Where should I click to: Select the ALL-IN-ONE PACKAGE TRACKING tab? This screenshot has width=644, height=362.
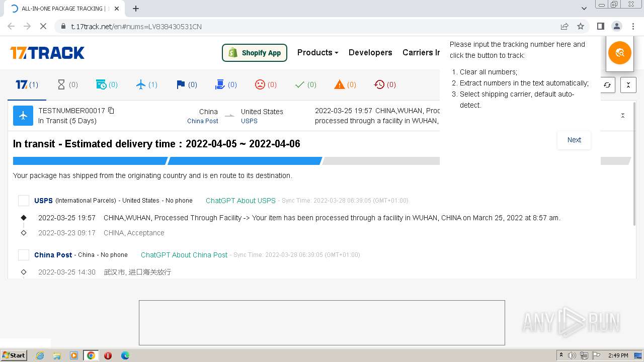tap(64, 9)
